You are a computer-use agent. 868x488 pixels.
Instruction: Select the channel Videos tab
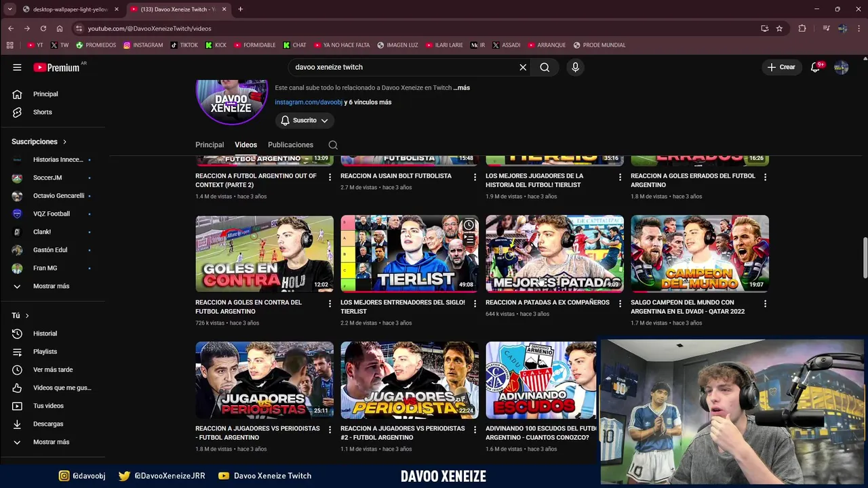click(245, 145)
